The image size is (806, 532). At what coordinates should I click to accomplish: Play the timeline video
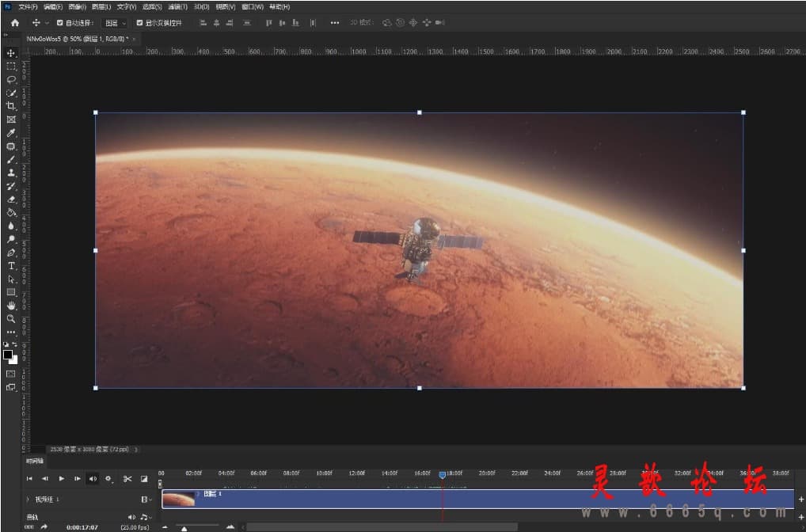61,478
